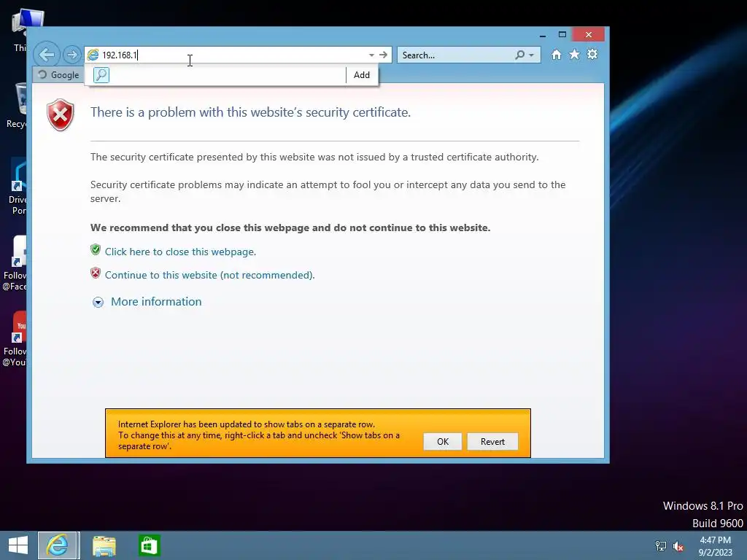Click the Internet Explorer page icon in address bar
The height and width of the screenshot is (560, 747).
click(93, 55)
